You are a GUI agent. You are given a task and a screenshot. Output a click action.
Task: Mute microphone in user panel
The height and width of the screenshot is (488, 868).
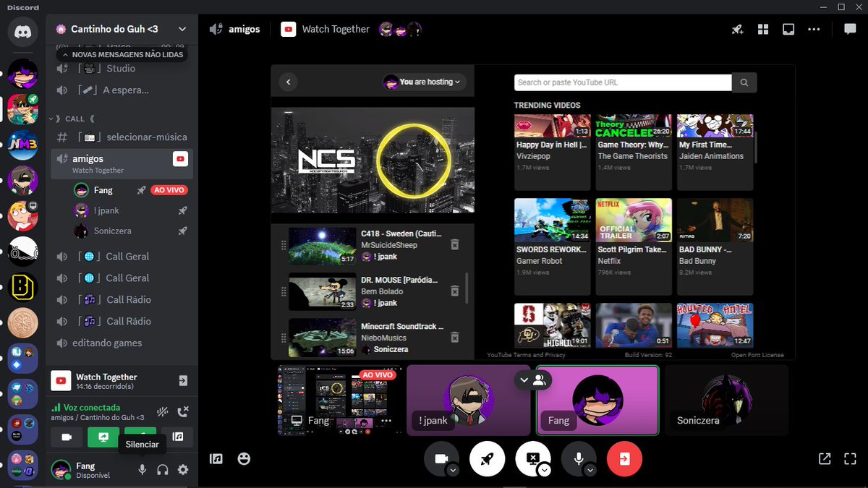[x=142, y=470]
